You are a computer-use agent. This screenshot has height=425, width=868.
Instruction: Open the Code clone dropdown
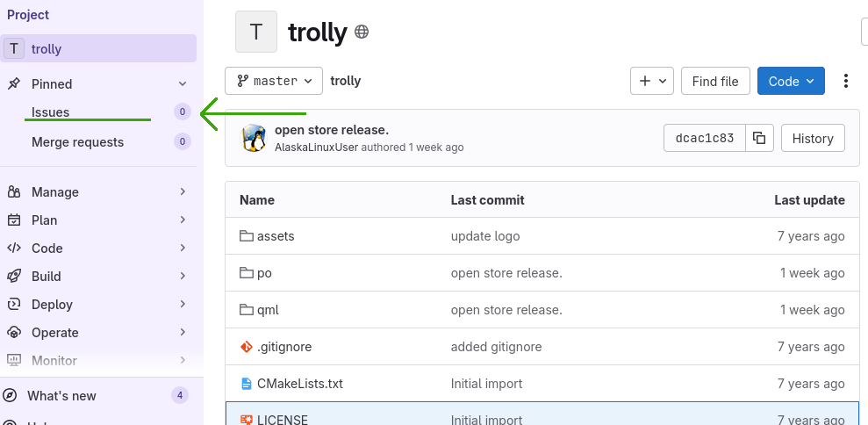[x=791, y=81]
